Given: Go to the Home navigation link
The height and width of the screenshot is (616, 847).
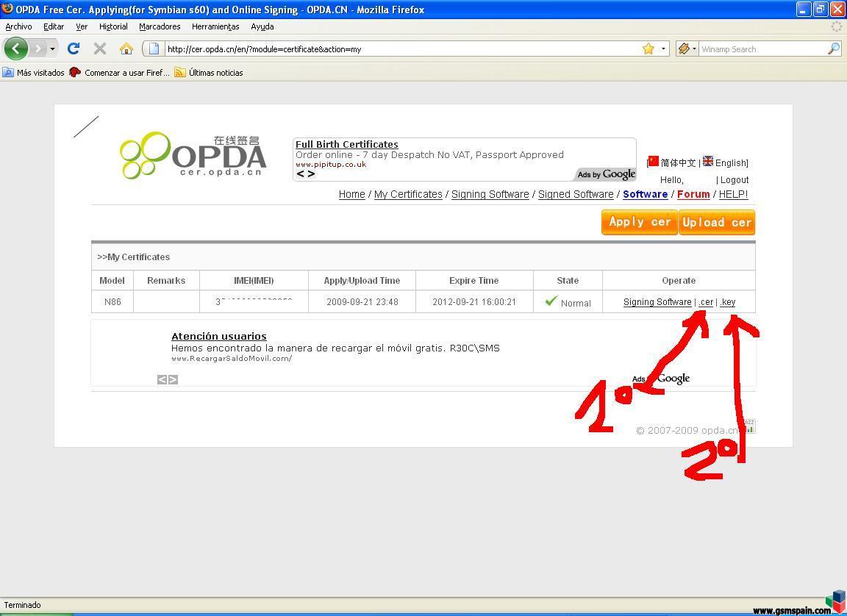Looking at the screenshot, I should coord(351,194).
